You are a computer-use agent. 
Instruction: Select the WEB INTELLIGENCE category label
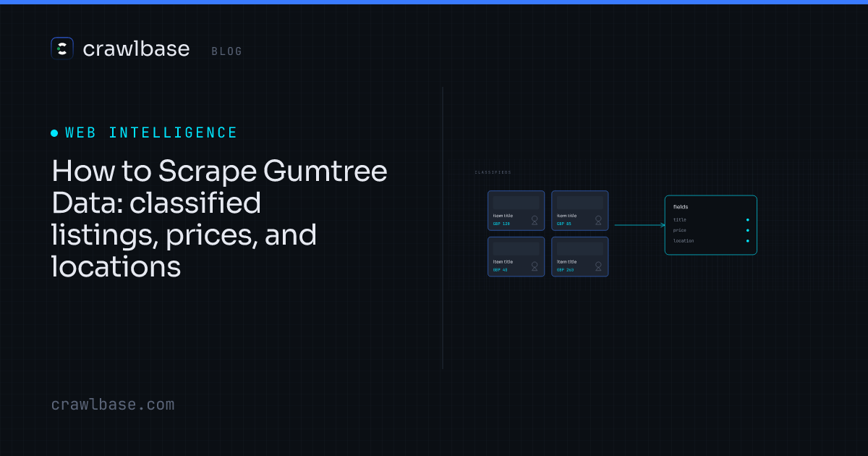151,132
